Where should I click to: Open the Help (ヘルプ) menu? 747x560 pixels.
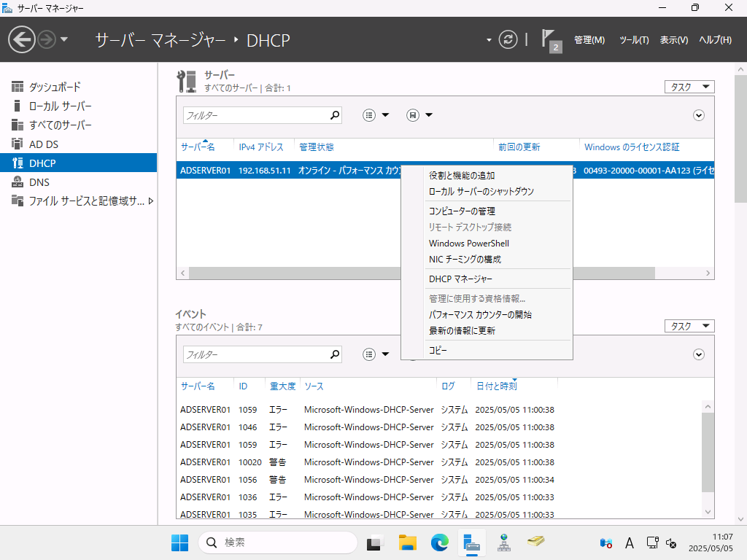pyautogui.click(x=715, y=40)
